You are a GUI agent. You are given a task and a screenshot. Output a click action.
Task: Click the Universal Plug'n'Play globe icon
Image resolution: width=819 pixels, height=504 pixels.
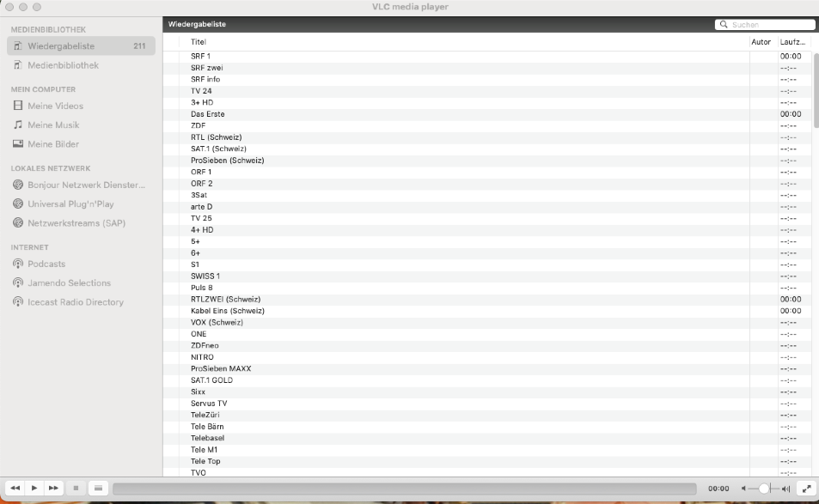(x=18, y=203)
